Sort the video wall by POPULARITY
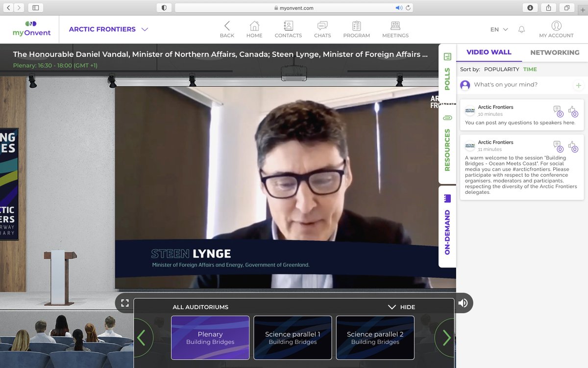 click(x=501, y=69)
